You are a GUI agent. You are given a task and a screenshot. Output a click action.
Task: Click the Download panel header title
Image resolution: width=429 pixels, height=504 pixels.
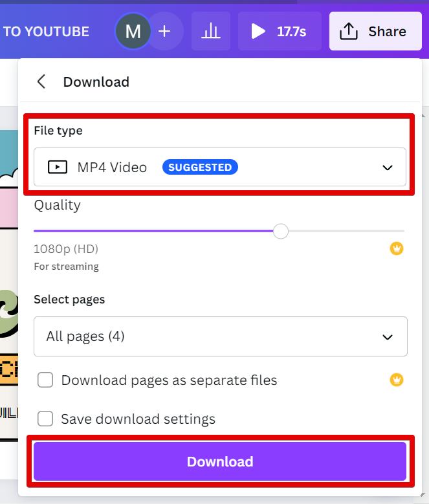click(96, 82)
